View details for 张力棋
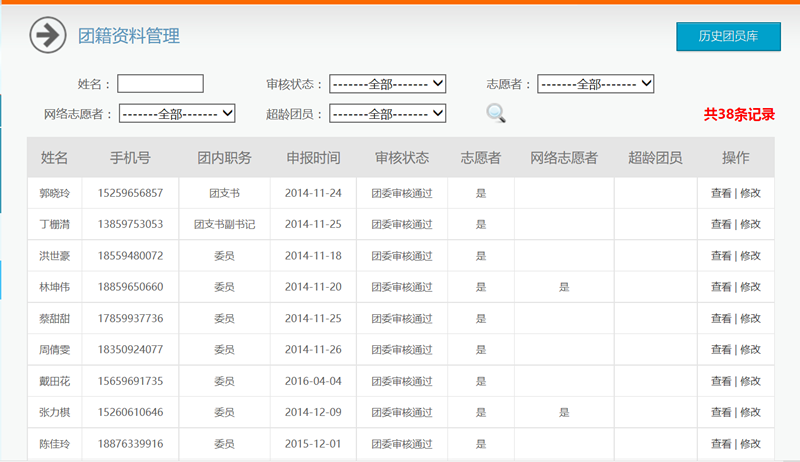Viewport: 800px width, 462px height. 721,412
